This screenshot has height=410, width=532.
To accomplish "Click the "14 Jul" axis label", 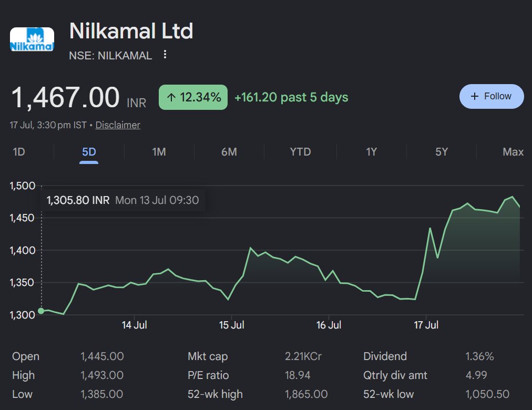I will coord(135,325).
